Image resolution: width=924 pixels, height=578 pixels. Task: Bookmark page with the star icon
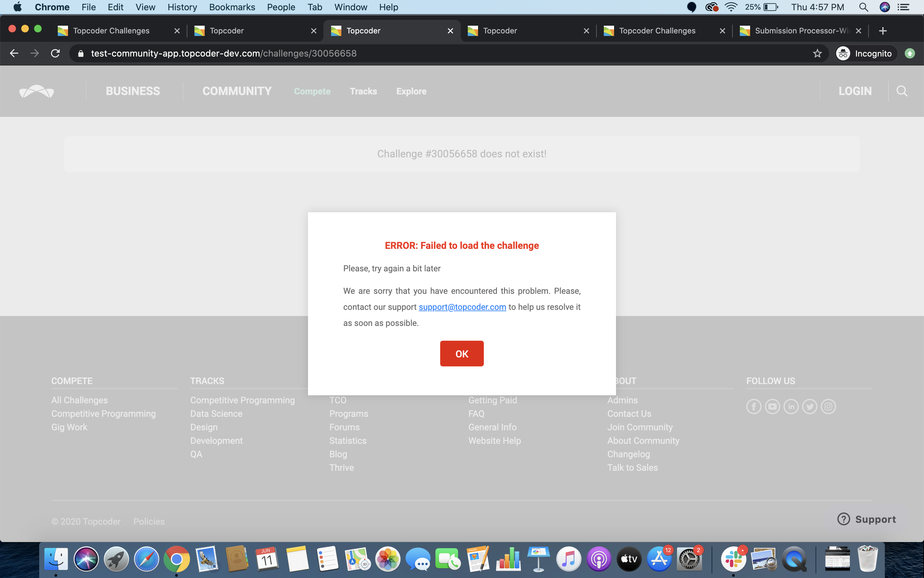[817, 53]
